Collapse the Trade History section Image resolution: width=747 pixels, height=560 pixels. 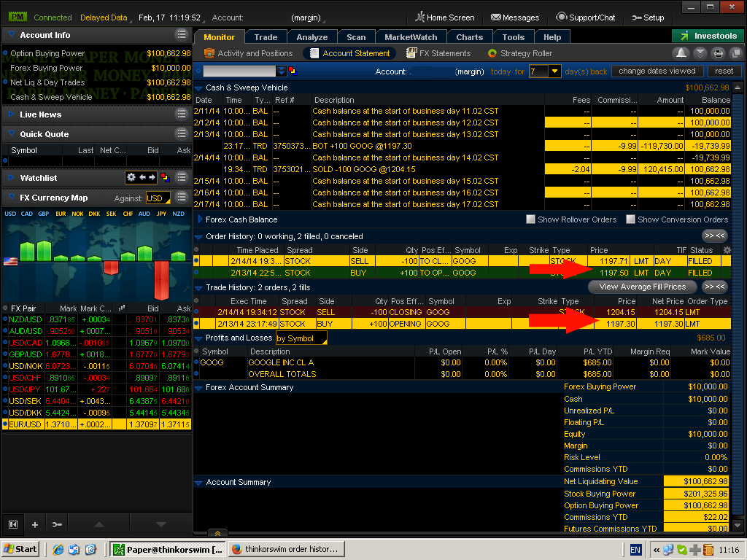198,287
